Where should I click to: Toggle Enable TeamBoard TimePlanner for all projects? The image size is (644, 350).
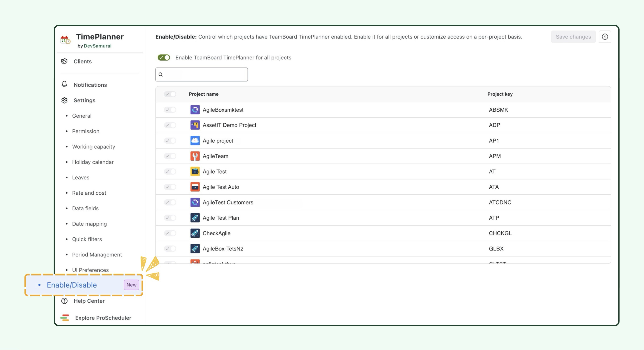[164, 58]
